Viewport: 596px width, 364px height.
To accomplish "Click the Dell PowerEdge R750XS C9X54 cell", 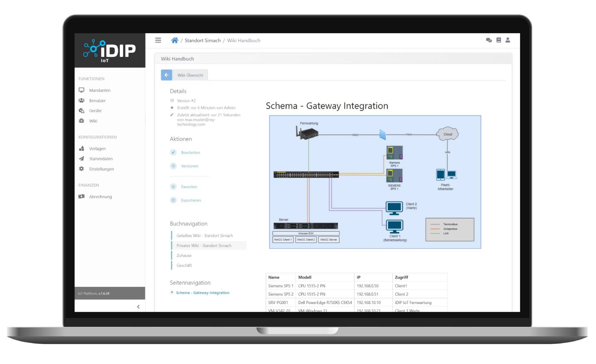I will click(325, 302).
